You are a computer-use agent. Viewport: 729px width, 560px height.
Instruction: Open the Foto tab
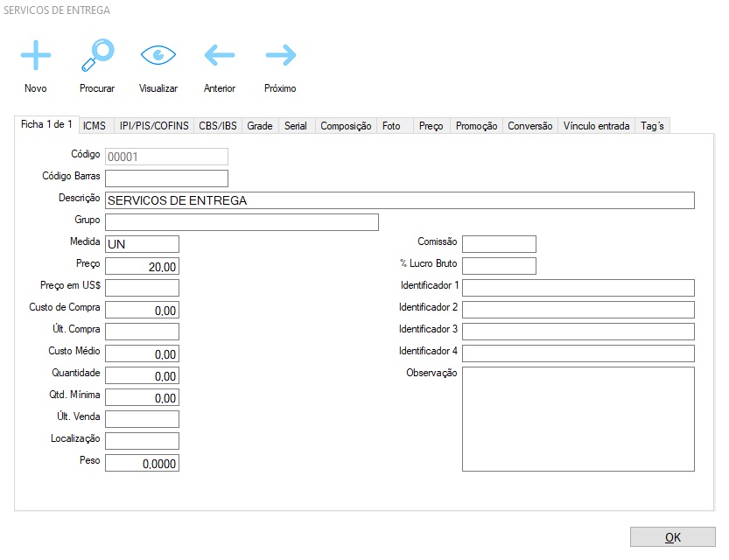[x=391, y=126]
